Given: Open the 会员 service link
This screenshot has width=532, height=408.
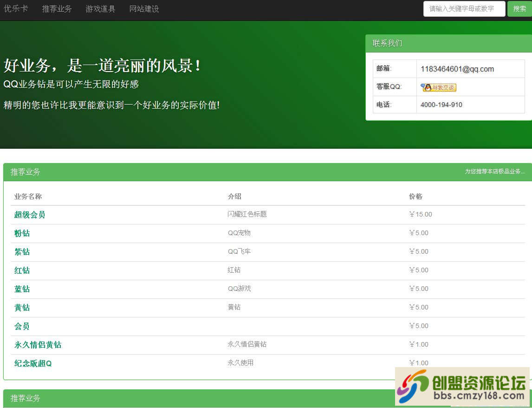Looking at the screenshot, I should point(22,327).
